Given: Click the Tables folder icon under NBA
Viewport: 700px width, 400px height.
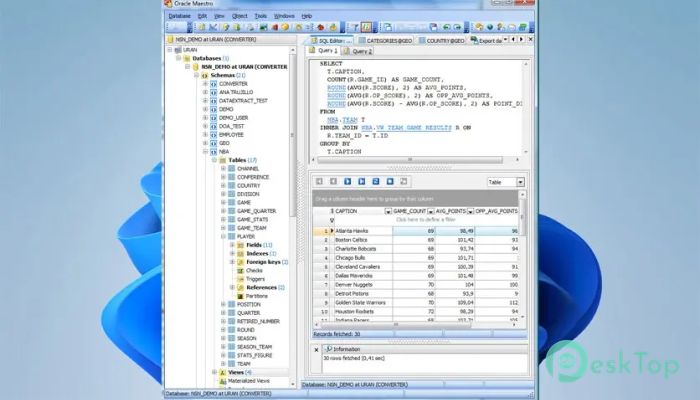Looking at the screenshot, I should [222, 160].
